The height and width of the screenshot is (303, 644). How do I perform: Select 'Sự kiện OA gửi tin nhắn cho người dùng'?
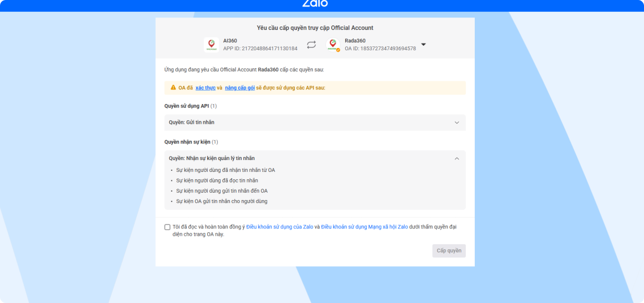(x=221, y=201)
